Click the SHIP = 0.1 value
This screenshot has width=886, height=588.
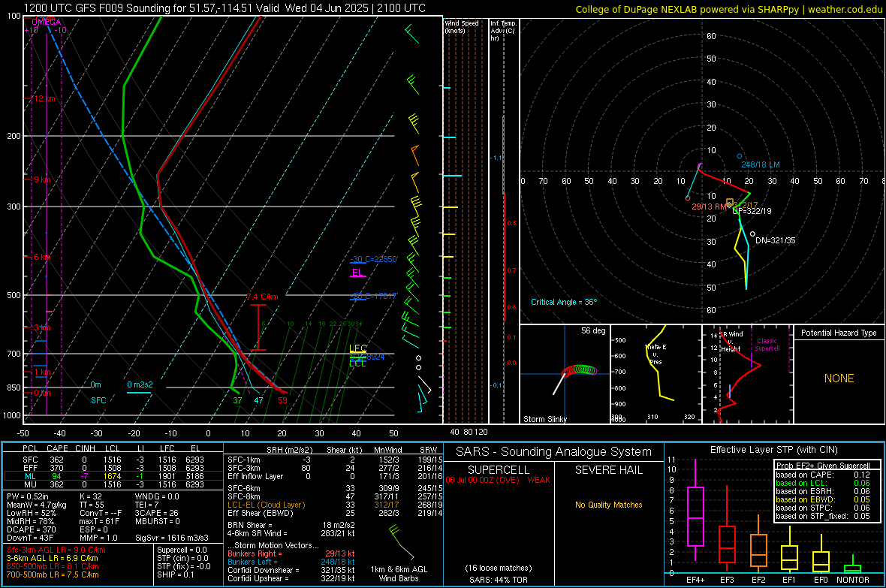point(176,574)
